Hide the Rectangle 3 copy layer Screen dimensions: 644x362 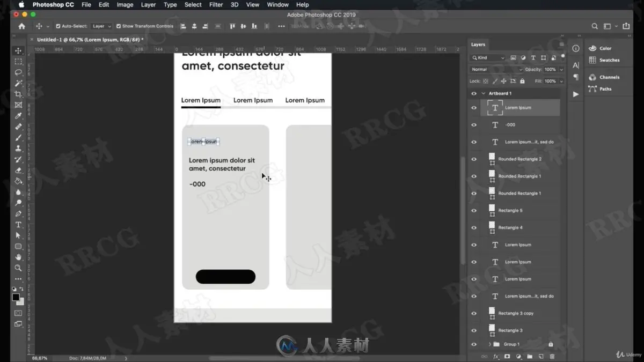point(474,314)
